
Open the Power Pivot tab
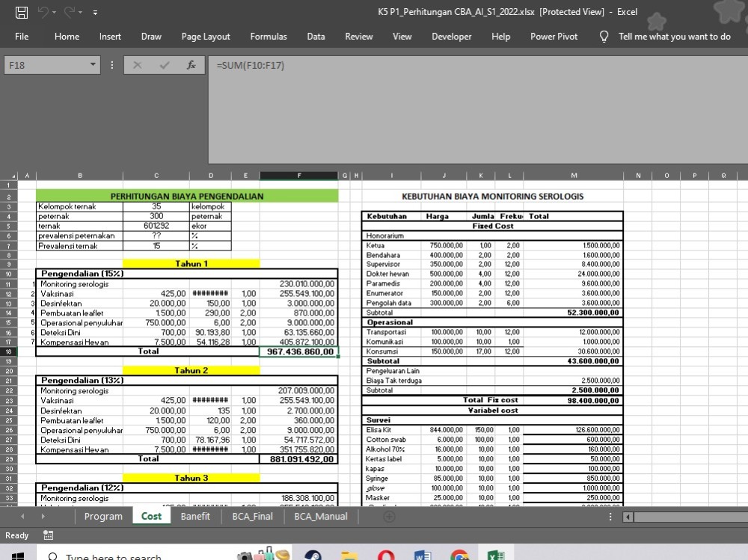[x=554, y=37]
